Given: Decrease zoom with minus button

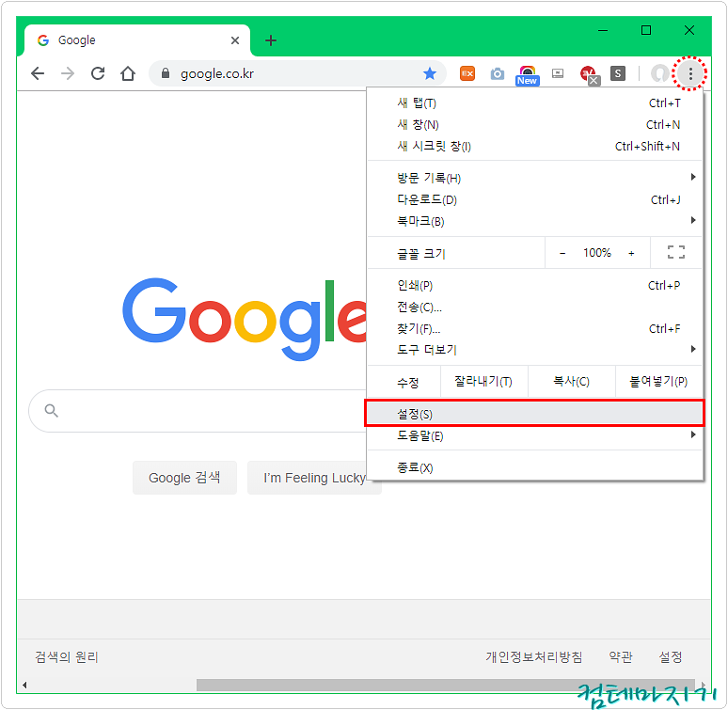Looking at the screenshot, I should [562, 253].
